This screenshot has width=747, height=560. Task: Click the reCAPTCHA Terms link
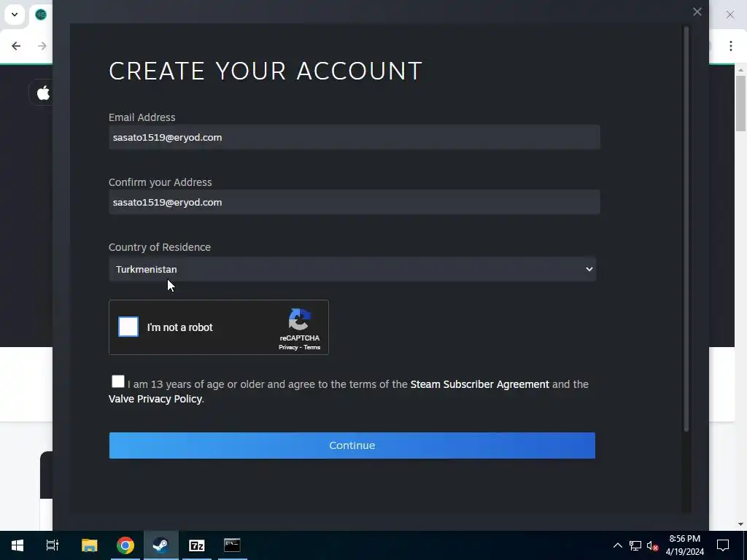pos(312,347)
